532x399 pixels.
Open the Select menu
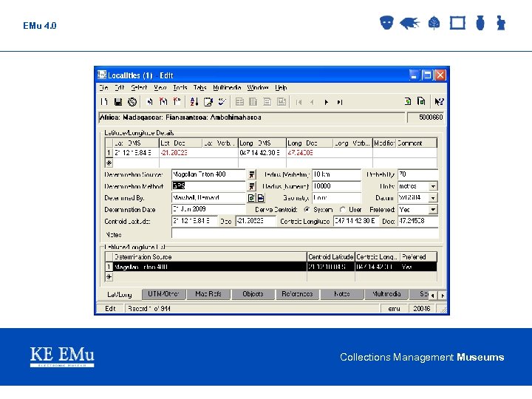139,87
